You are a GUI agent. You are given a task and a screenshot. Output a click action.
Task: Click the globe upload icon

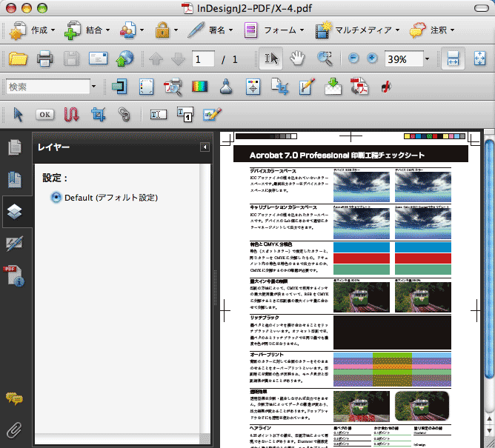(x=125, y=58)
